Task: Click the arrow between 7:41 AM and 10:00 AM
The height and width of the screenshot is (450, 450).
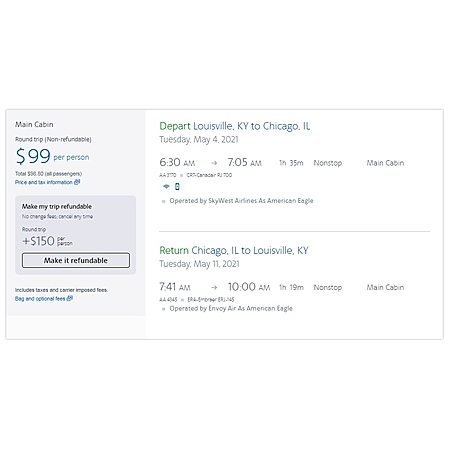Action: pos(214,287)
